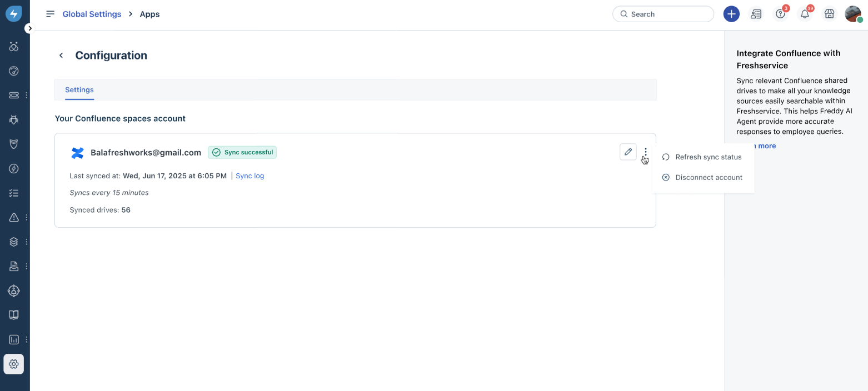This screenshot has height=391, width=868.
Task: Click the Sync successful badge
Action: [x=242, y=152]
